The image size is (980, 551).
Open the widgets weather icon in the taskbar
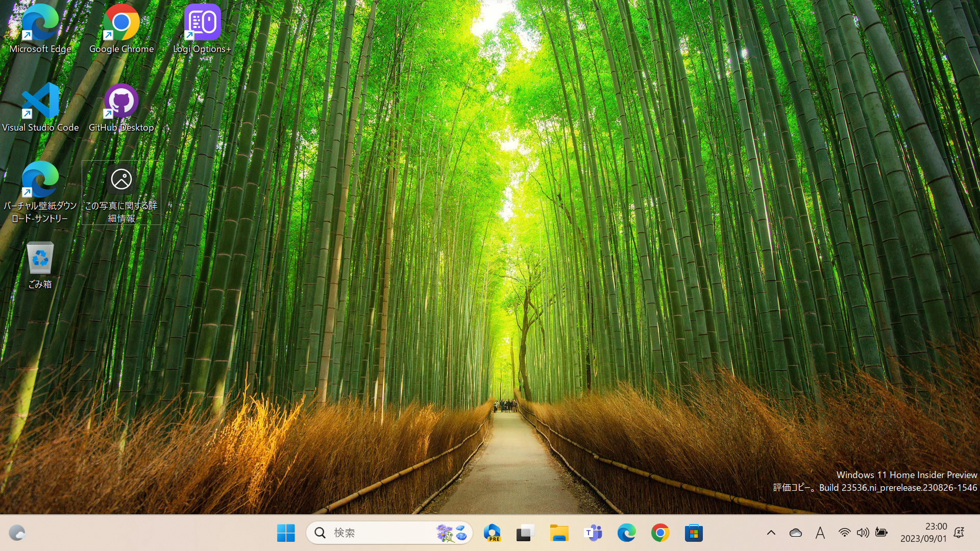[17, 533]
